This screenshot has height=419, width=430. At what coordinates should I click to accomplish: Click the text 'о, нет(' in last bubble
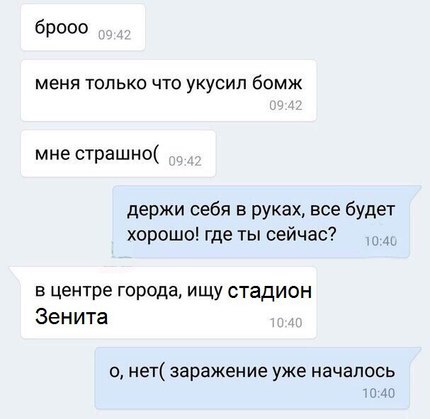point(137,372)
